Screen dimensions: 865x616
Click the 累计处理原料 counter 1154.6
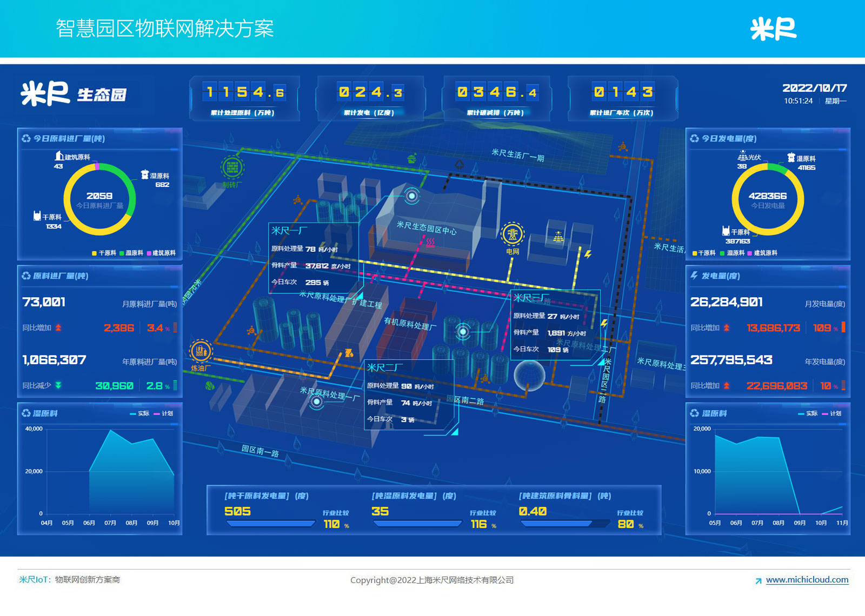pos(245,92)
